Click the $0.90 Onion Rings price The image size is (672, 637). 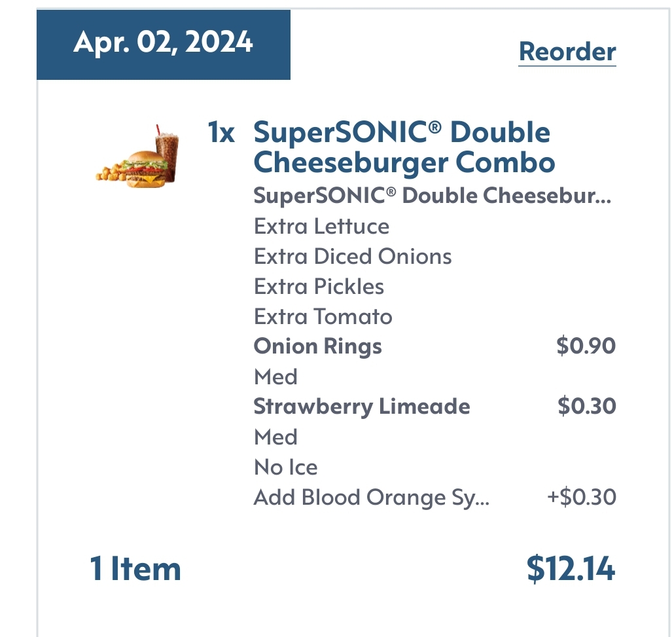[586, 346]
